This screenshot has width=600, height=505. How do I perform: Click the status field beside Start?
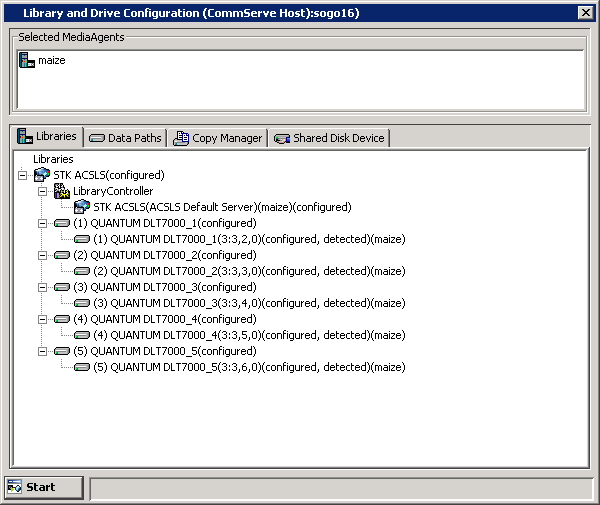[342, 489]
